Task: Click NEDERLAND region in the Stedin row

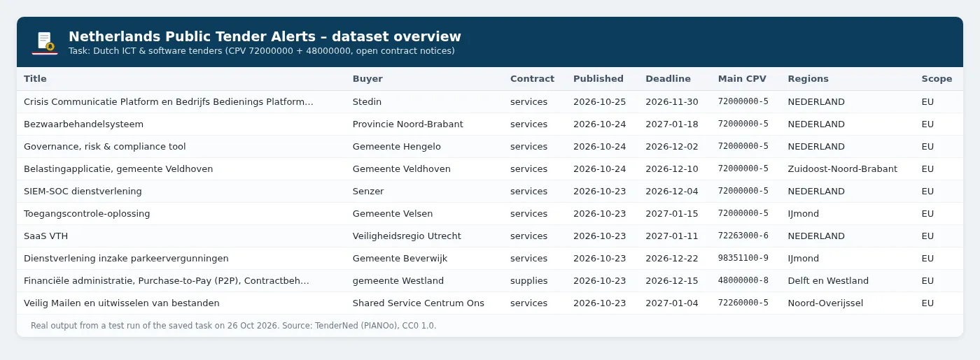Action: (816, 102)
